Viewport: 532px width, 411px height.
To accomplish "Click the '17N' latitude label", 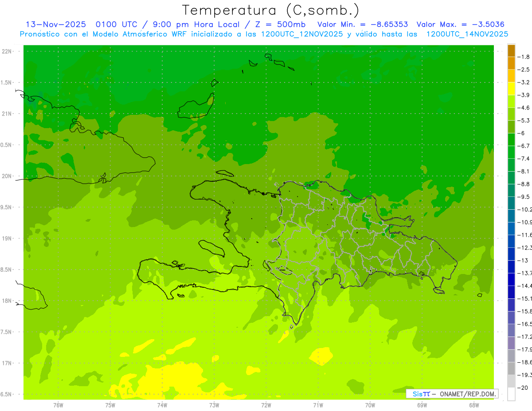I will (x=7, y=363).
